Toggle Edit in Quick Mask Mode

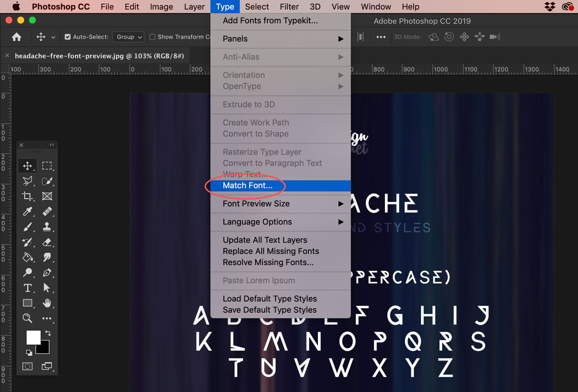click(27, 366)
